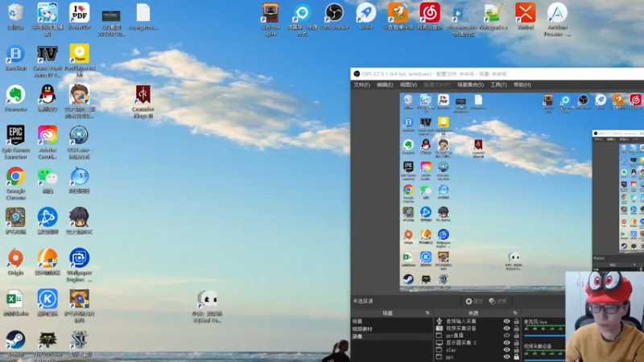Image resolution: width=644 pixels, height=362 pixels.
Task: Open the Excel xlsx file on desktop
Action: click(15, 303)
